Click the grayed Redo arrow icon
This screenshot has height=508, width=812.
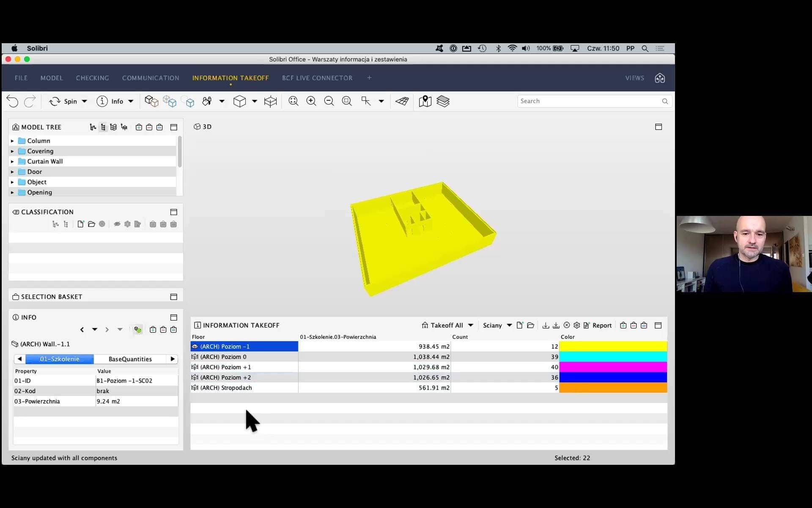pos(30,101)
